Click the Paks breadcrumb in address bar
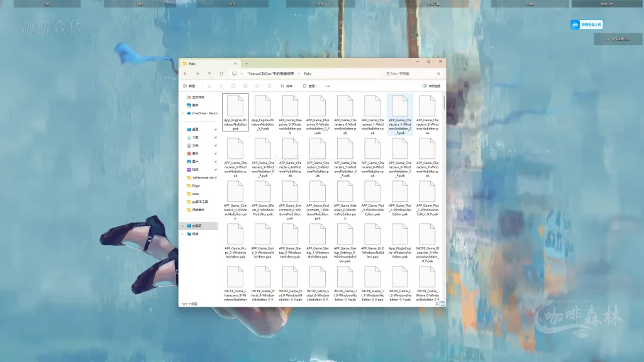 click(308, 74)
